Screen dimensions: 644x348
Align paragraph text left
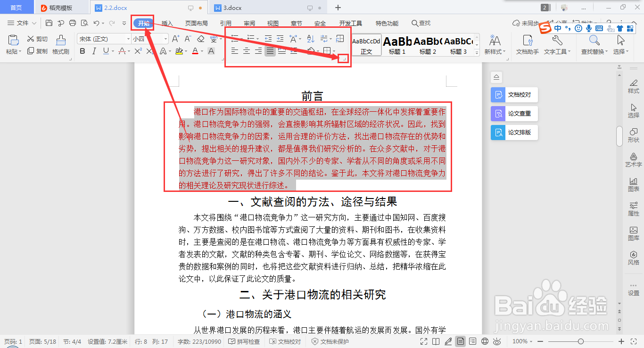click(x=234, y=51)
